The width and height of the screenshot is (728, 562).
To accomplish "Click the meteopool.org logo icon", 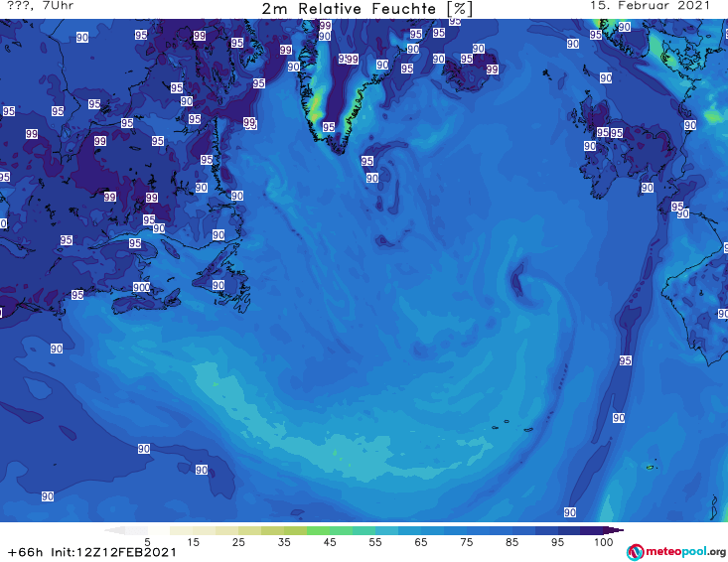I will click(x=635, y=552).
